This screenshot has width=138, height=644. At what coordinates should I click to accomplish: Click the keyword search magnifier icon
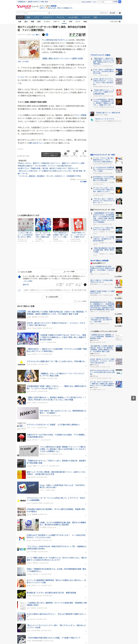pos(49,13)
